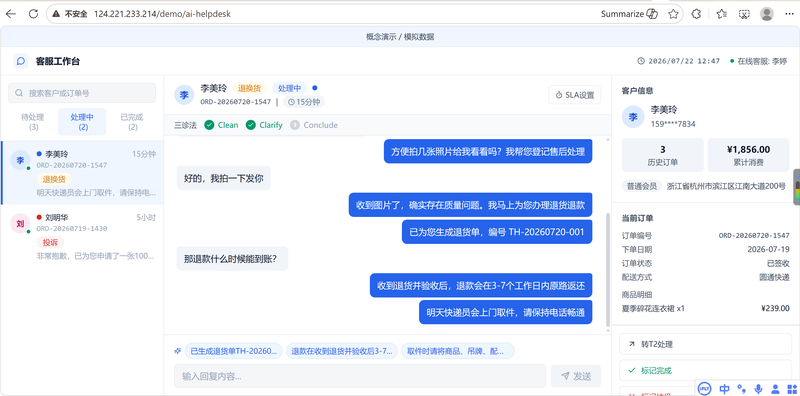
Task: Click the 历史订单 count card
Action: (x=663, y=155)
